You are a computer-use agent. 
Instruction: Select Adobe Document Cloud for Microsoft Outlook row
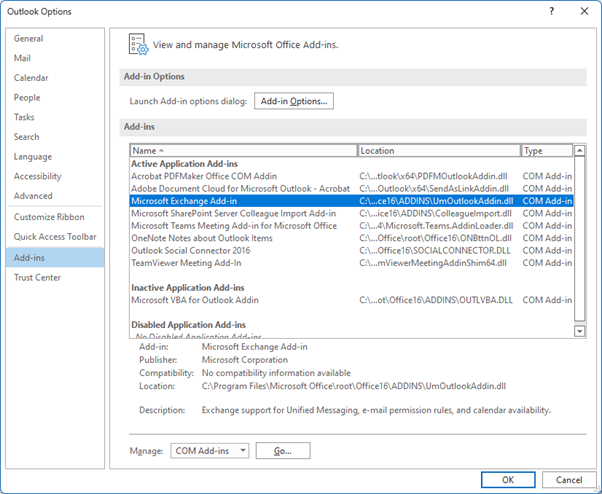pos(351,188)
